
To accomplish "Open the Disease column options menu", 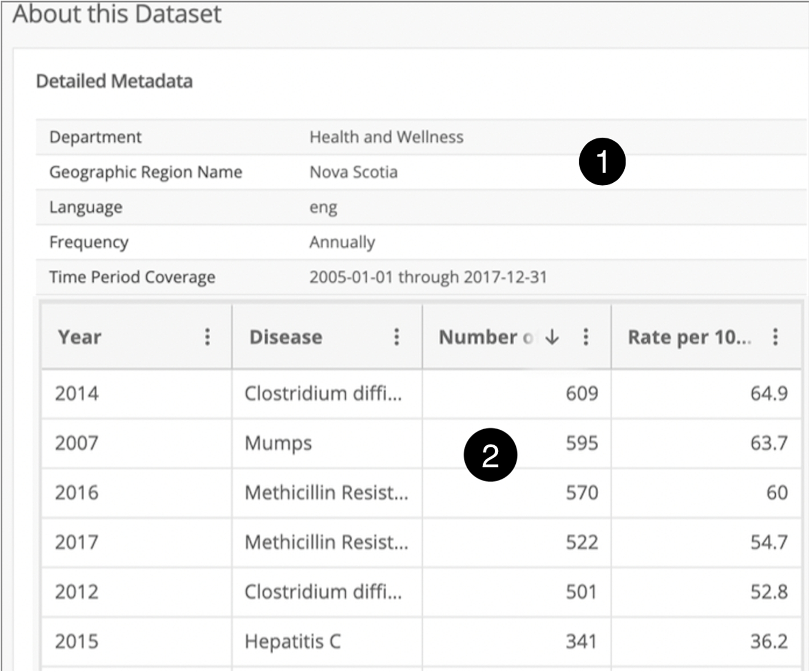I will [396, 337].
